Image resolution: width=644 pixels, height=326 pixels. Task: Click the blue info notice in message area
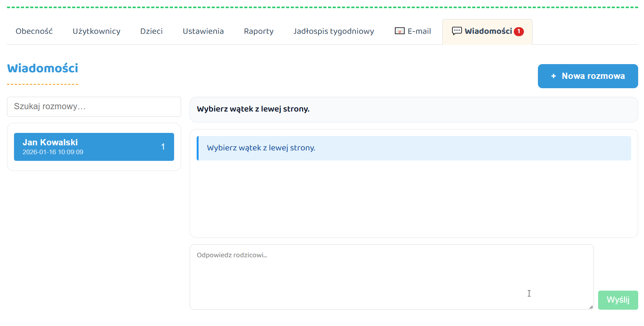tap(414, 148)
